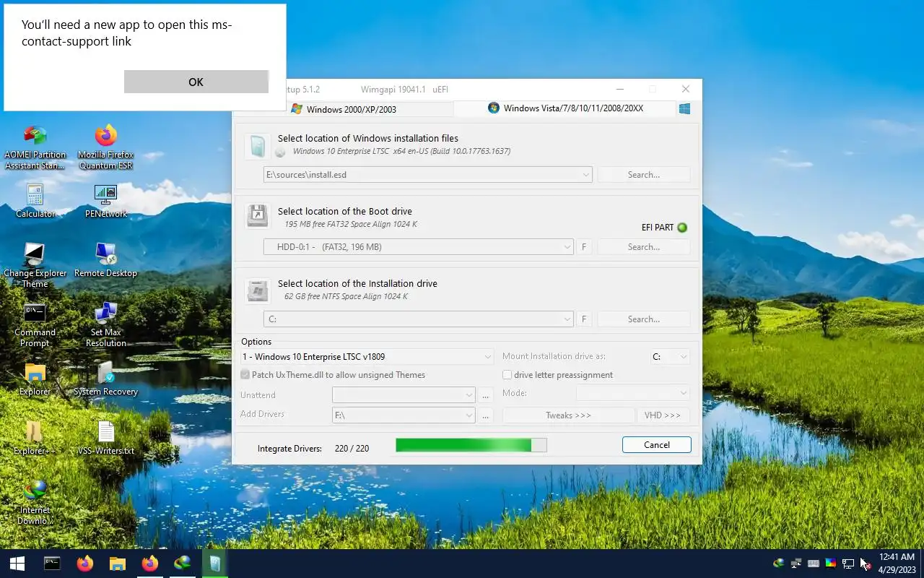Expand the Installation drive C: dropdown
This screenshot has width=924, height=578.
(567, 319)
